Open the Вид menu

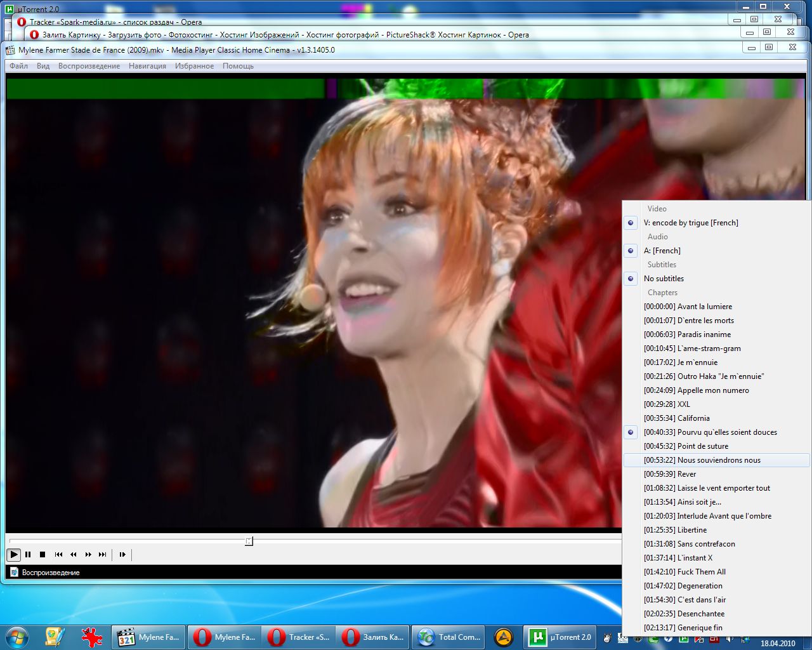pyautogui.click(x=43, y=66)
